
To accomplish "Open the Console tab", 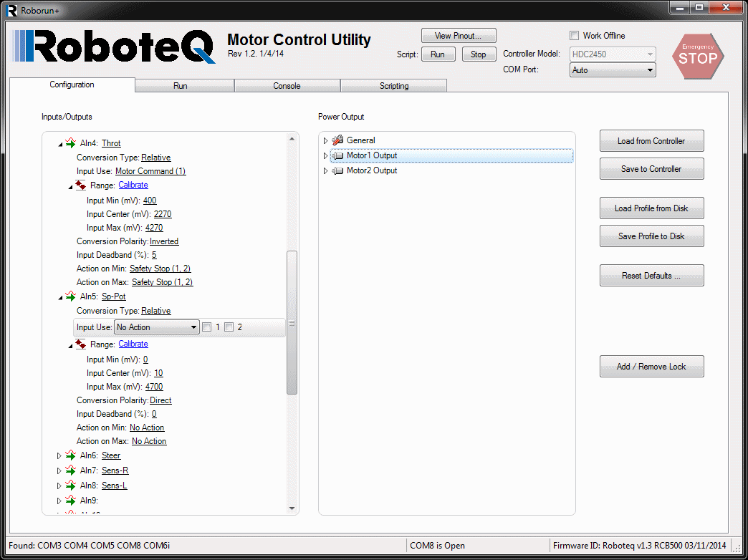I will (x=287, y=86).
